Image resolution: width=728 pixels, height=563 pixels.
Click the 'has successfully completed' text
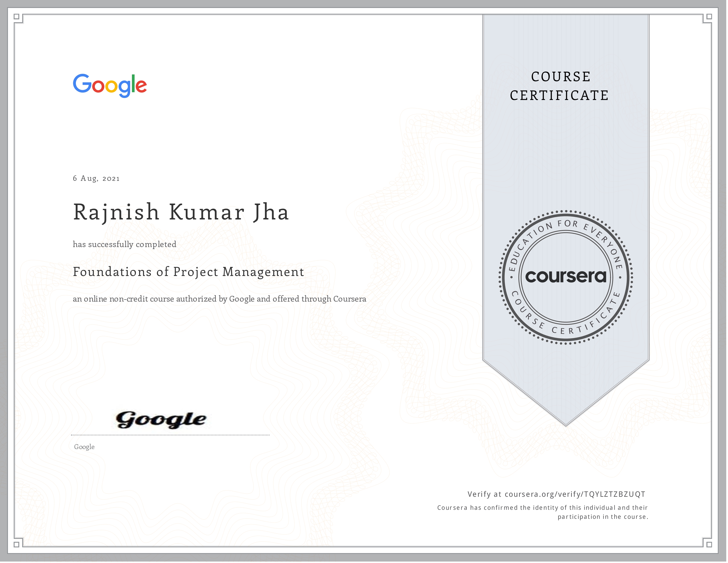(124, 244)
